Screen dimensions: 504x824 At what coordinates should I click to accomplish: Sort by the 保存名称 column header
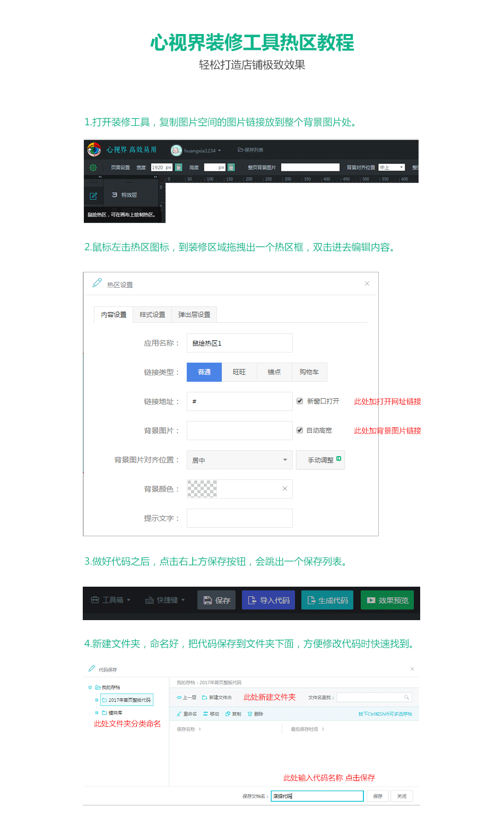pyautogui.click(x=189, y=729)
